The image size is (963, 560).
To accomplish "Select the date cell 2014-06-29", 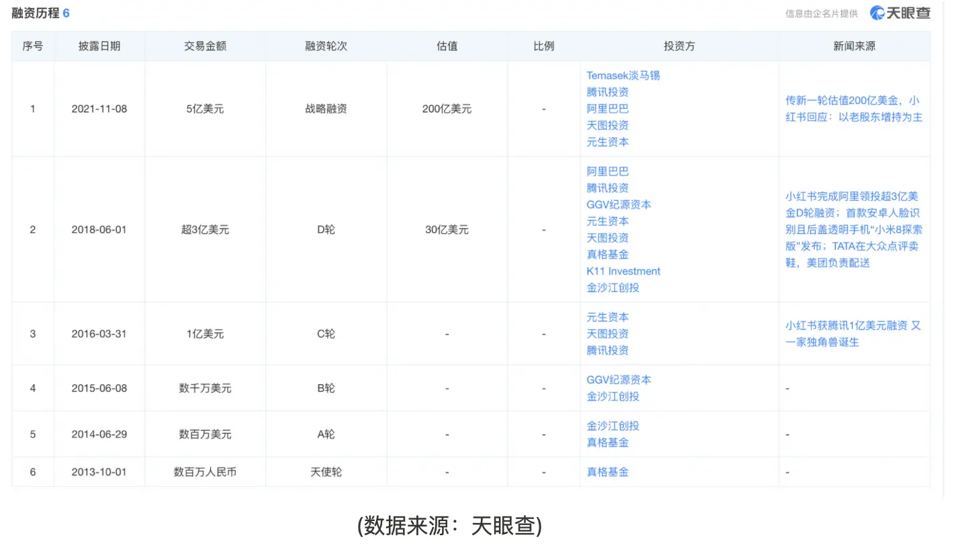I will [x=99, y=434].
